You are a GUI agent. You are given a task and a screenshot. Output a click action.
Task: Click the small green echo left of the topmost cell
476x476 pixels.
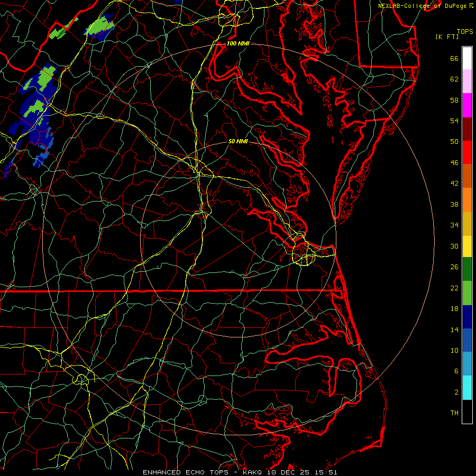63,30
